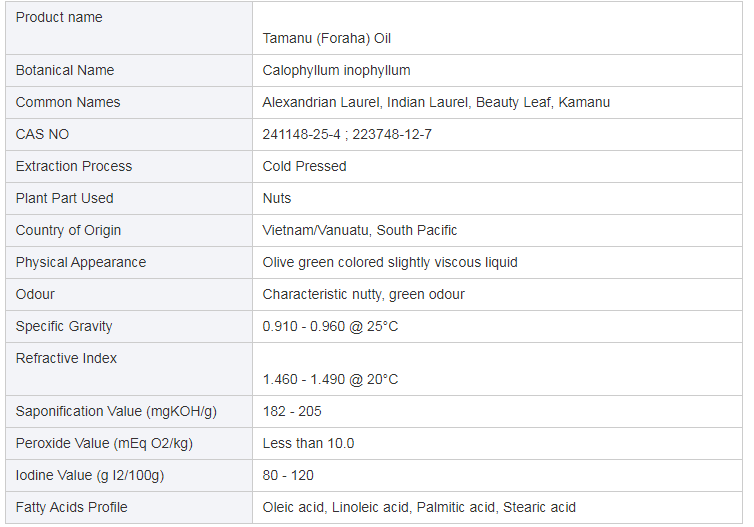
Task: Click the Peroxide Value Less than 10.0
Action: 308,443
